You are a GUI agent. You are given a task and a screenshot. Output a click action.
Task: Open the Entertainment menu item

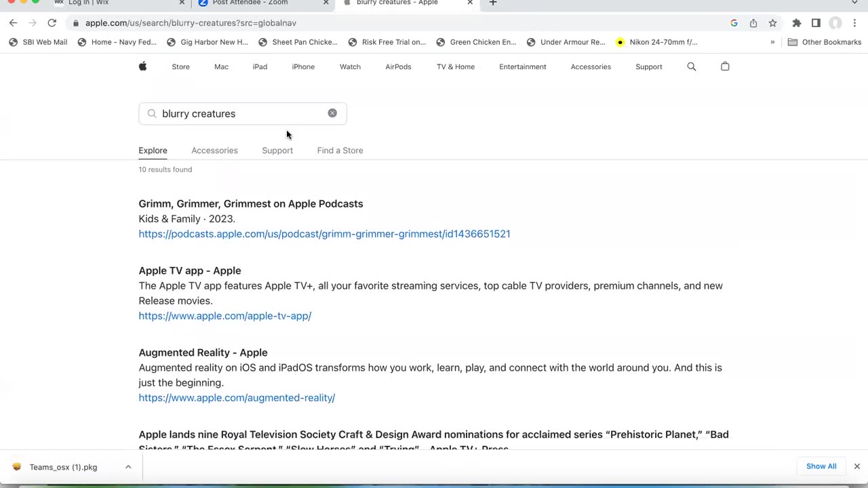522,66
